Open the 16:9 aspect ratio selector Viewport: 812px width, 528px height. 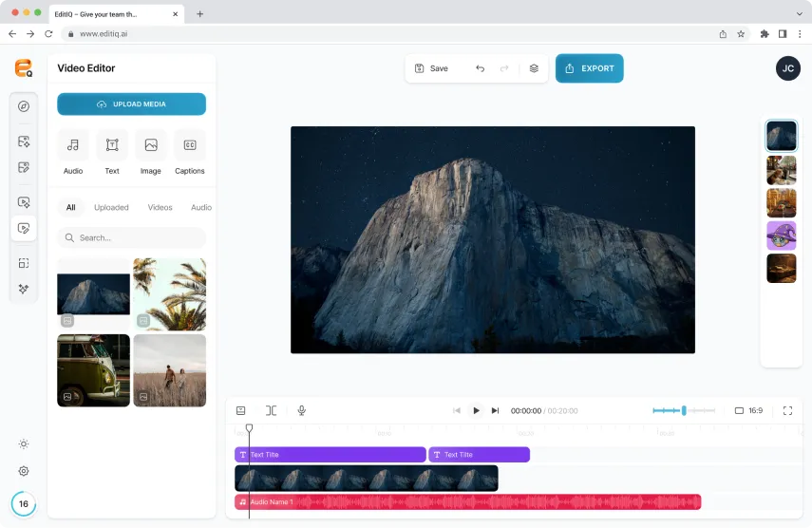click(x=748, y=410)
